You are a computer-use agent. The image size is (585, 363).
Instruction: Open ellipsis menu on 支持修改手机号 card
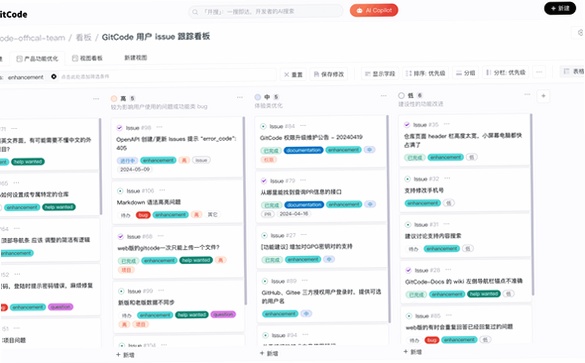click(x=447, y=178)
